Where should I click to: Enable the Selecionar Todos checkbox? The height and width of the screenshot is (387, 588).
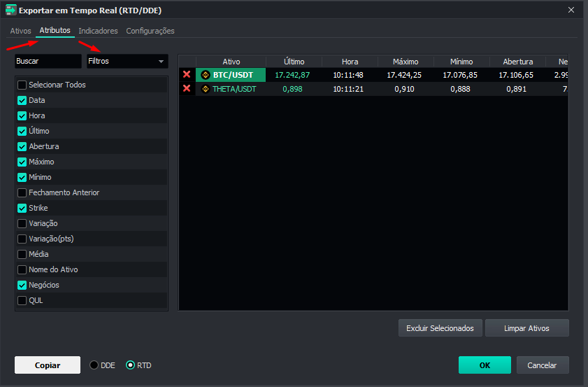point(22,85)
